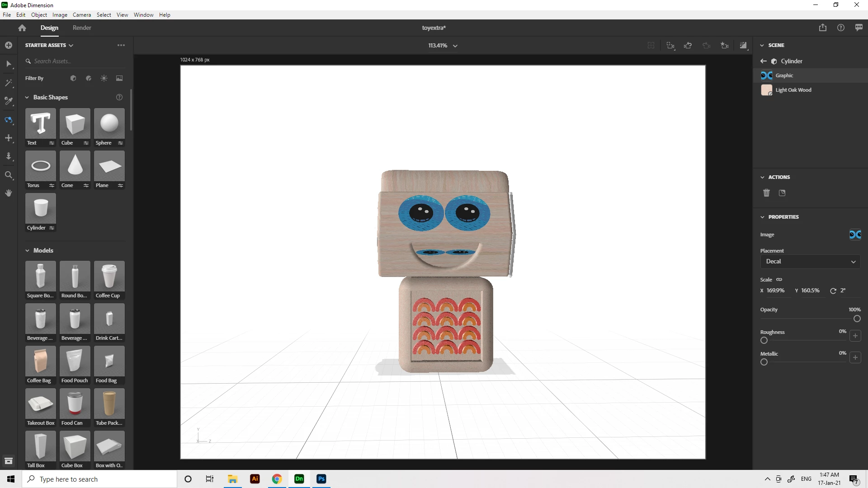Filter assets by lights
Screen dimensions: 868x488
(x=104, y=78)
